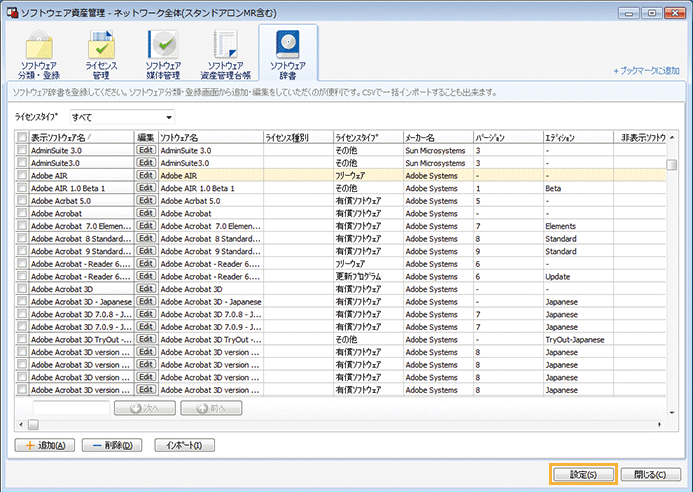Viewport: 693px width, 492px height.
Task: Select the ソフトウェア辞書 tab
Action: tap(288, 54)
